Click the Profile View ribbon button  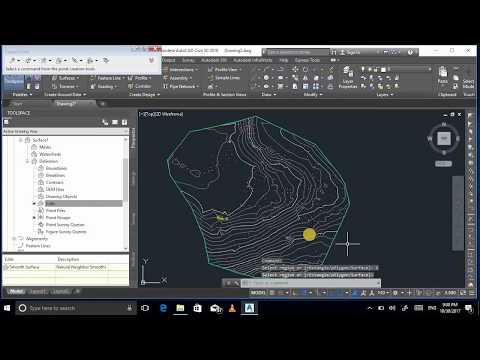click(224, 70)
